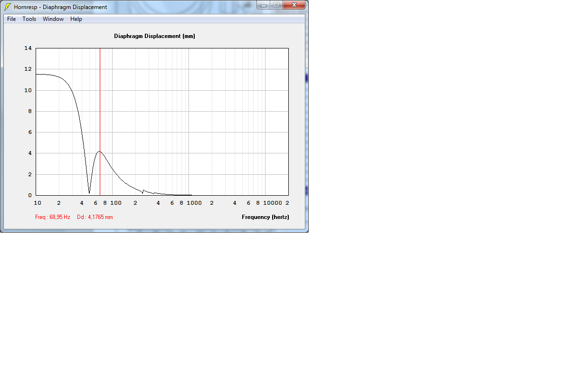This screenshot has height=370, width=588.
Task: Click the 'Dd : 4.1765 mm' readout
Action: (95, 217)
